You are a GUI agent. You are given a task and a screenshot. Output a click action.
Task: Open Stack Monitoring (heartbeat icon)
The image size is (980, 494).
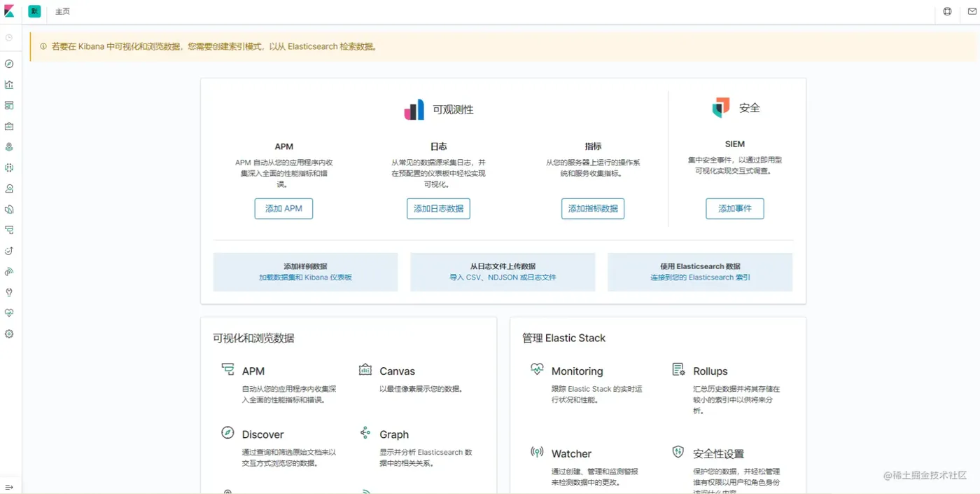point(9,313)
